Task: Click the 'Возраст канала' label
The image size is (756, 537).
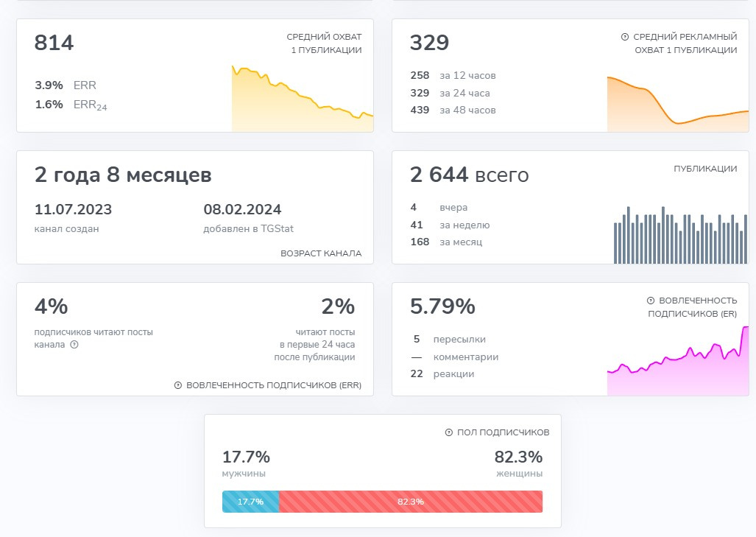Action: (321, 253)
